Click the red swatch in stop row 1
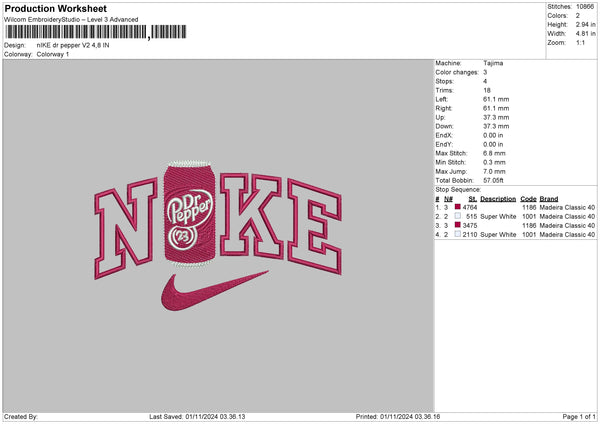The width and height of the screenshot is (600, 424). pyautogui.click(x=457, y=207)
